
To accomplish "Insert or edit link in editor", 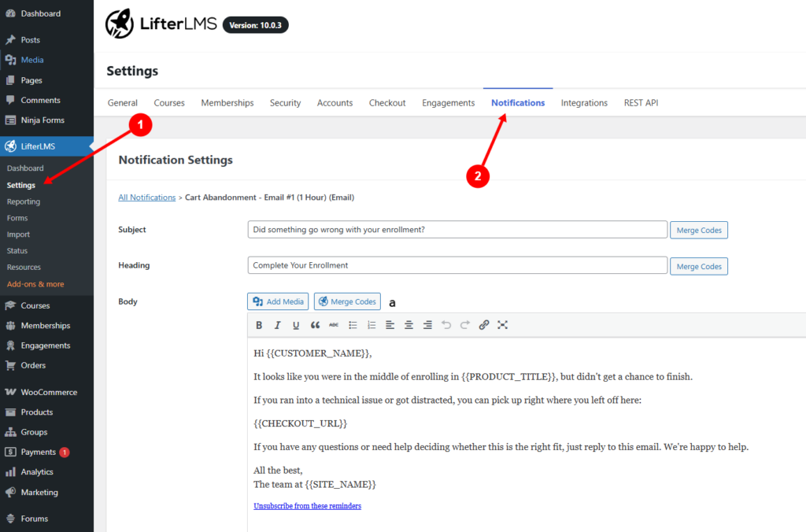I will (x=484, y=325).
